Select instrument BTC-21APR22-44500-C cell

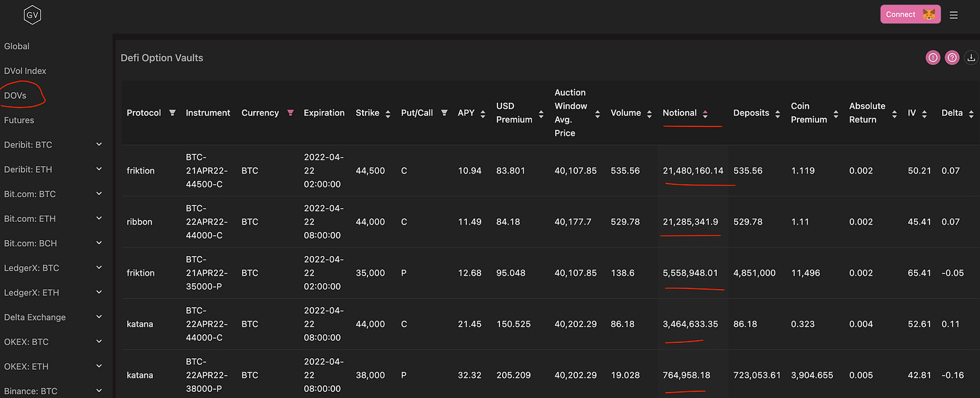click(207, 171)
